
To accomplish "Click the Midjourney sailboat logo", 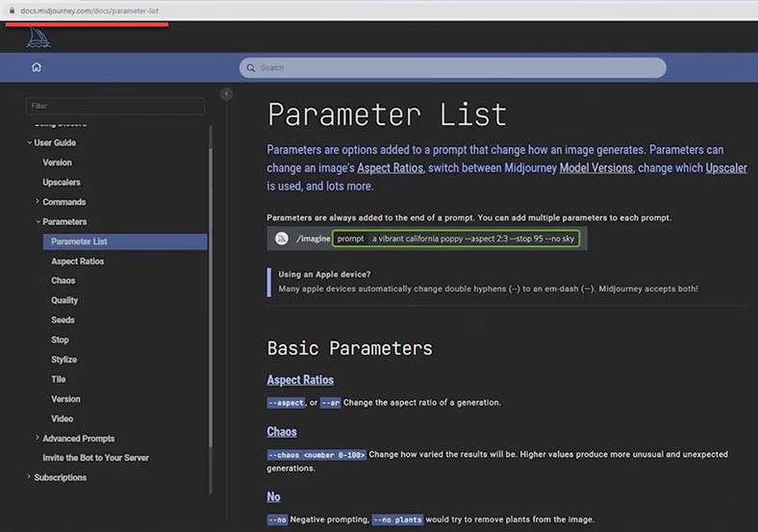I will [38, 38].
